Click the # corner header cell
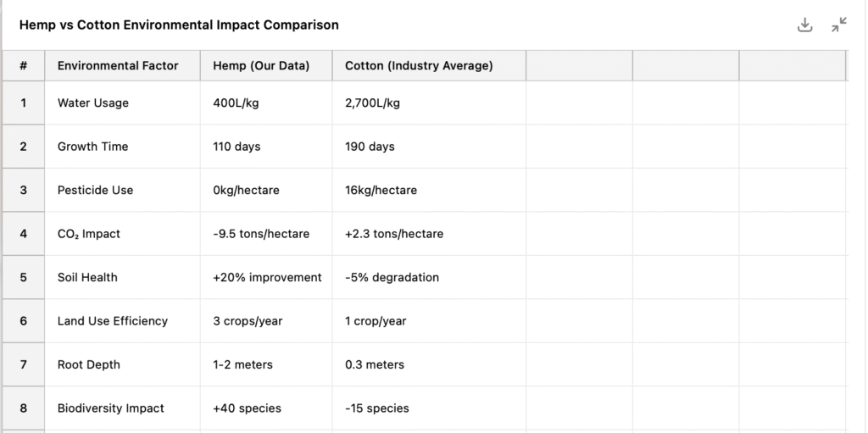Image resolution: width=868 pixels, height=433 pixels. coord(23,65)
